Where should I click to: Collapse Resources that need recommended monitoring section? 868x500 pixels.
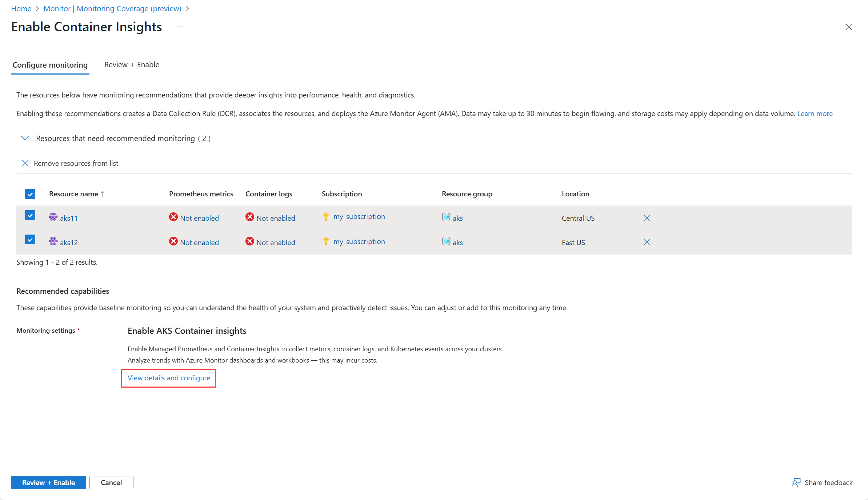coord(25,138)
